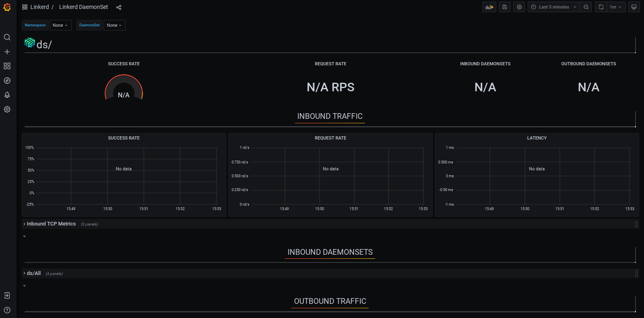
Task: Collapse the untitled row below Inbound TCP Metrics
Action: tap(25, 236)
